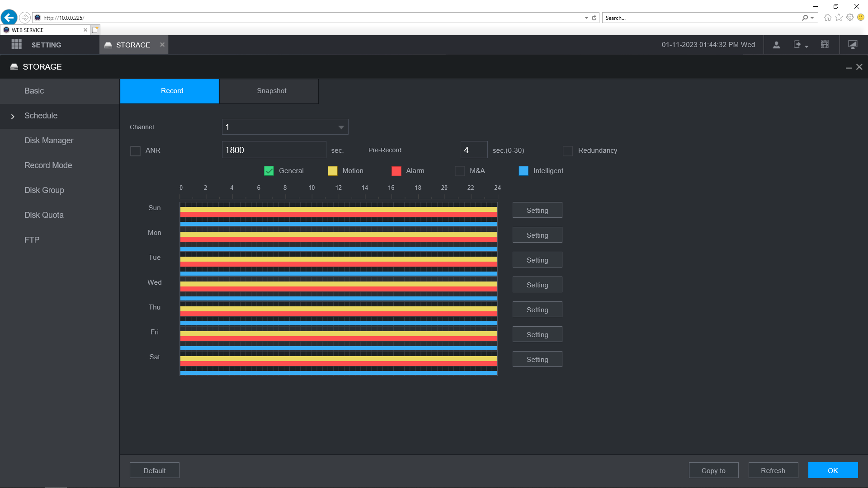Click the Default button

point(155,470)
